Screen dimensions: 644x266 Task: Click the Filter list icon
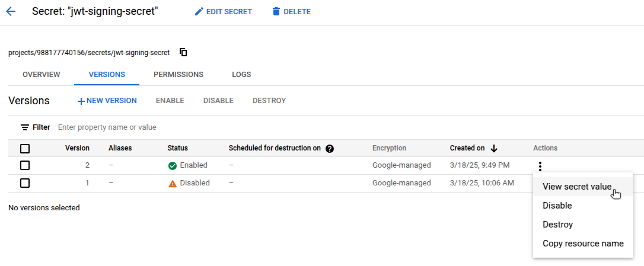coord(25,127)
